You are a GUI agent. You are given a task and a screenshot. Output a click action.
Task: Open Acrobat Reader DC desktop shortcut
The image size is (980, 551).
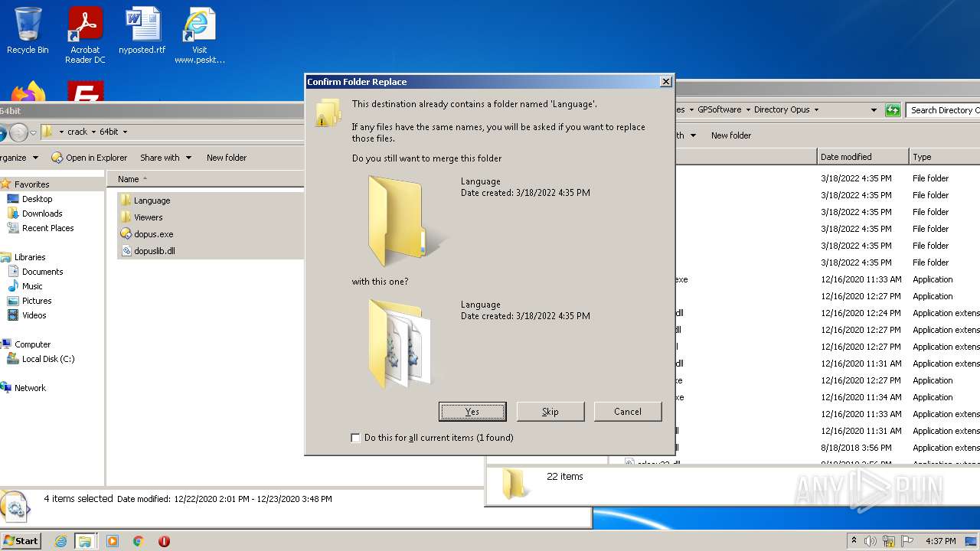(x=85, y=35)
